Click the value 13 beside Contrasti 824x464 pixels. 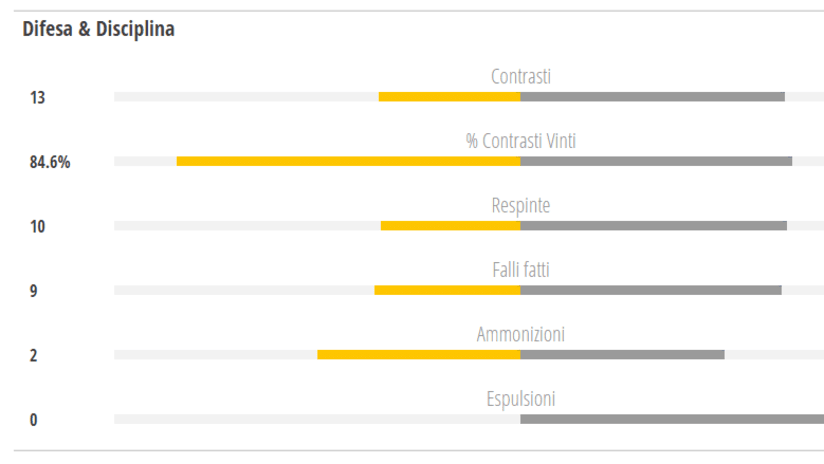tap(37, 98)
